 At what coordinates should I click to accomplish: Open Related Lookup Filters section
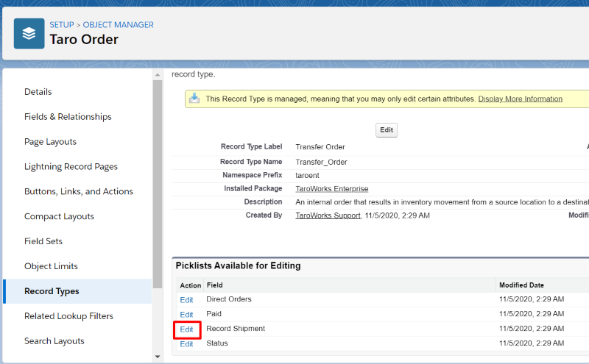(68, 316)
